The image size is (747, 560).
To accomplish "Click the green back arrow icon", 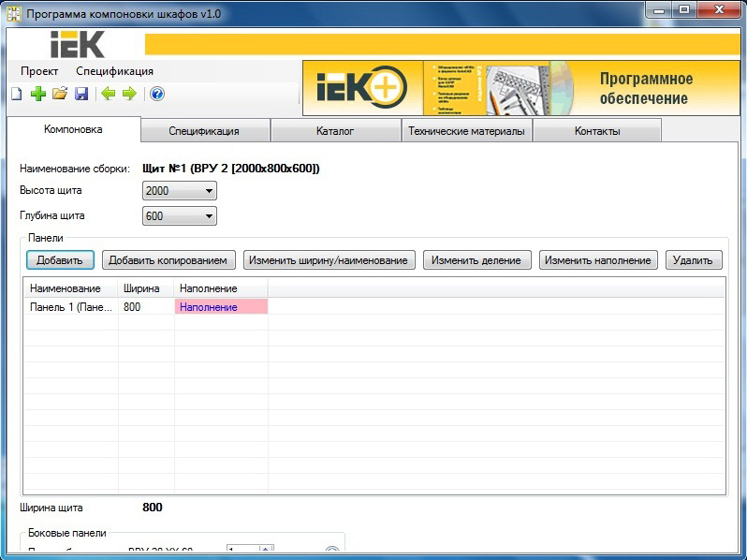I will (109, 94).
